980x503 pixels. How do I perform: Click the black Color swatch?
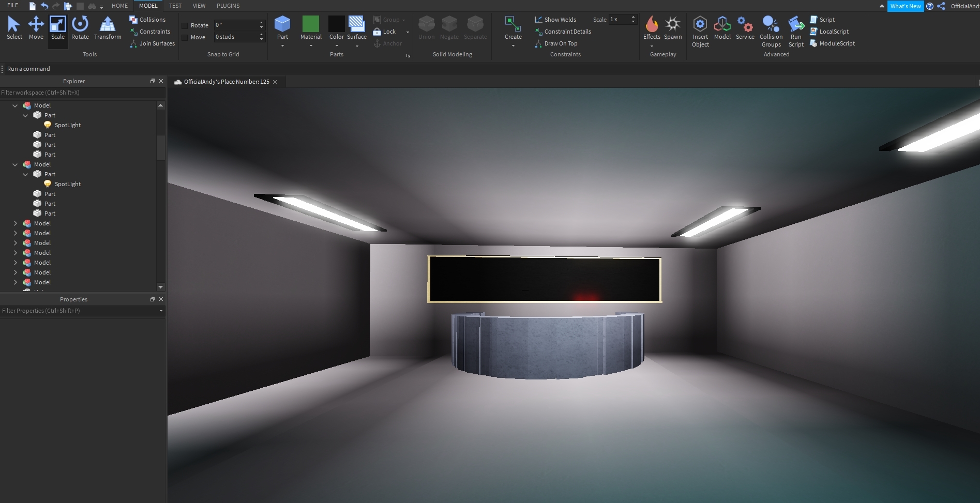336,24
